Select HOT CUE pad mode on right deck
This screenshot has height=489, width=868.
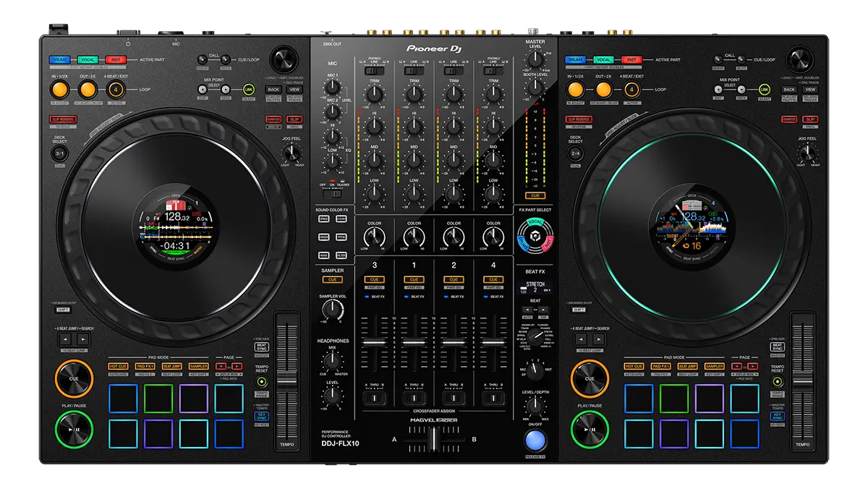[634, 367]
